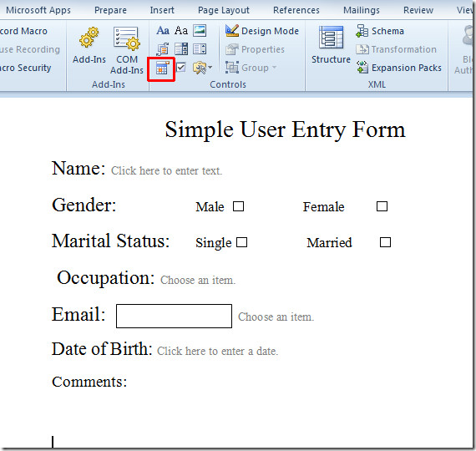Image resolution: width=476 pixels, height=451 pixels.
Task: Insert a Plain Text content control
Action: pyautogui.click(x=181, y=31)
